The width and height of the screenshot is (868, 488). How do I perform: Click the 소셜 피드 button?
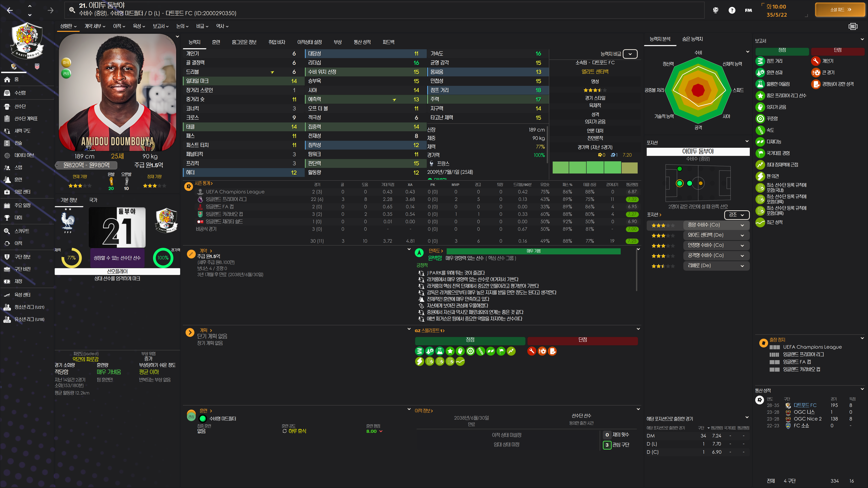[x=840, y=10]
